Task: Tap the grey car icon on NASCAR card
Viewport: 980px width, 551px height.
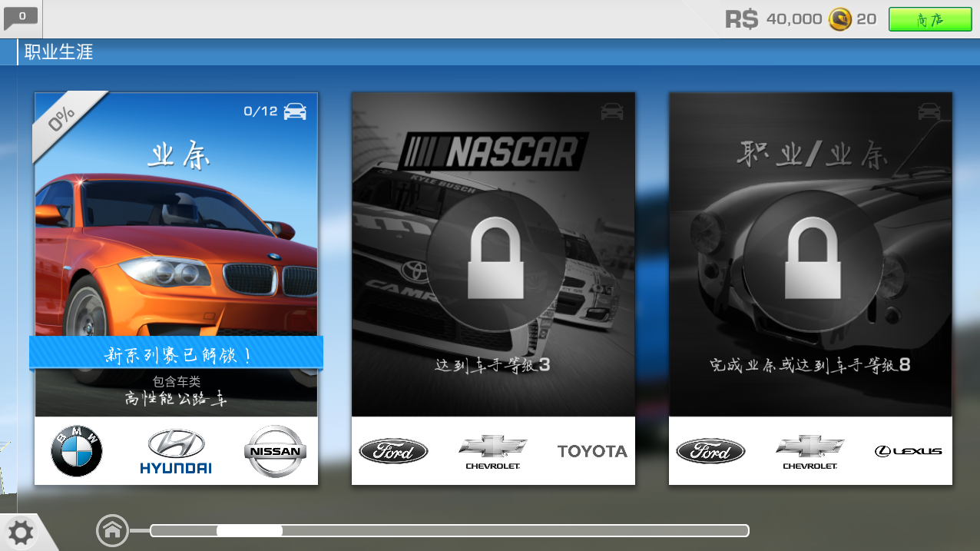Action: coord(612,111)
